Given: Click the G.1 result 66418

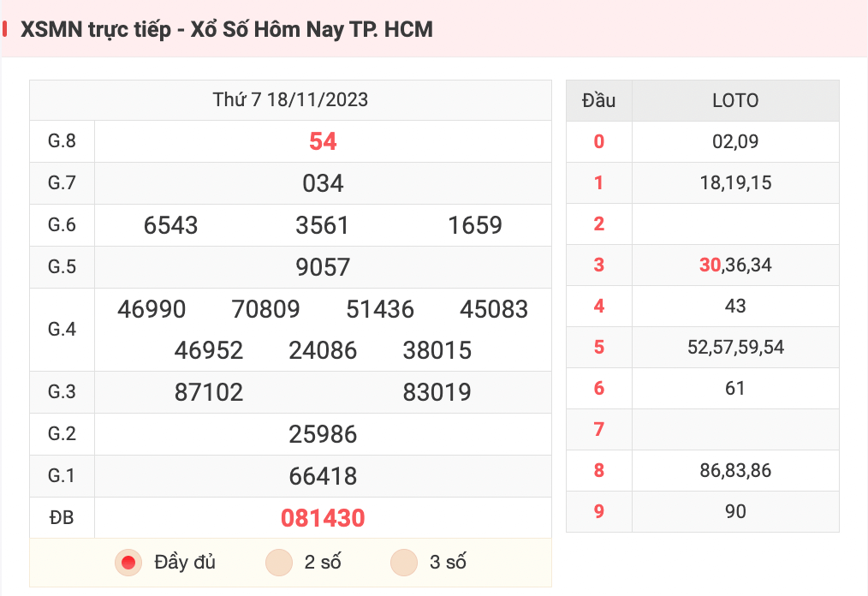Looking at the screenshot, I should coord(323,476).
